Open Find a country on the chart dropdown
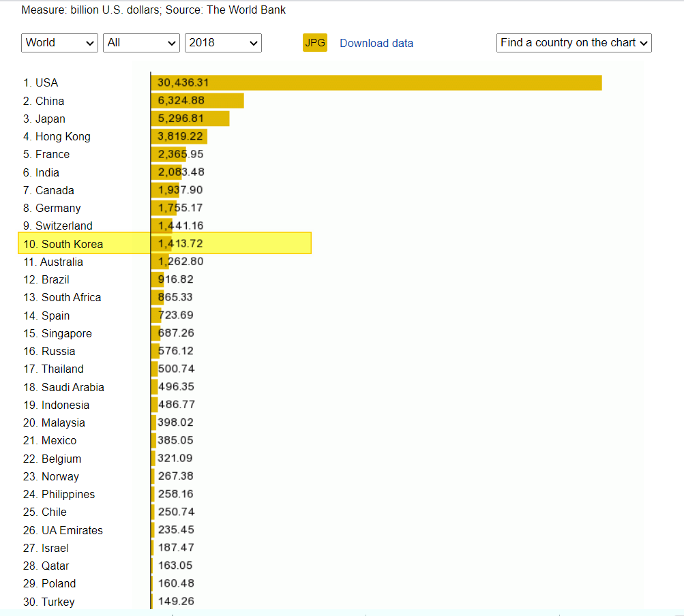 click(x=574, y=43)
